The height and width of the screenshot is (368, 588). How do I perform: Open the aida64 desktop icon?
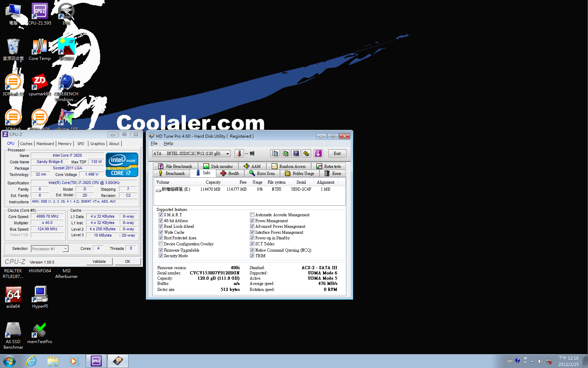pyautogui.click(x=13, y=297)
